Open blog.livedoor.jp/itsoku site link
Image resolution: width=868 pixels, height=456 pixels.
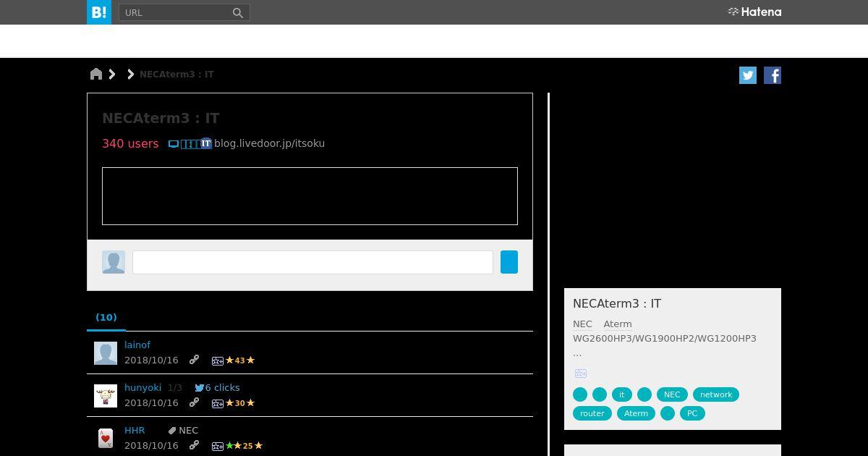(269, 143)
